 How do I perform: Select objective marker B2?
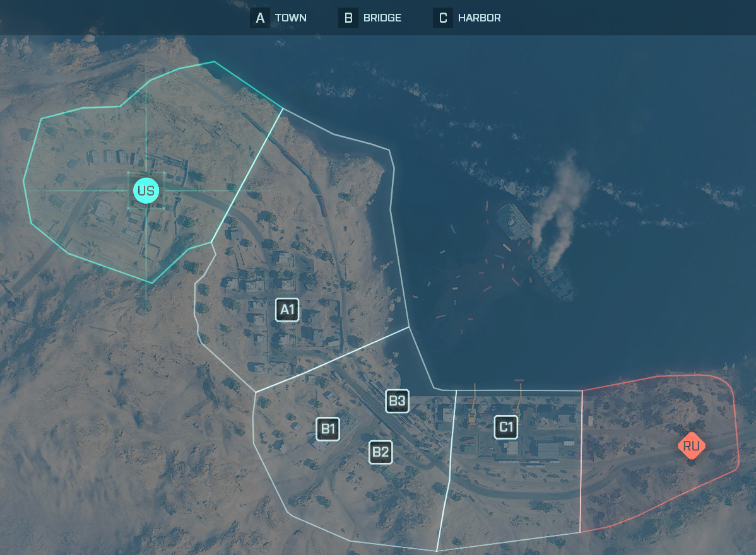[x=381, y=452]
